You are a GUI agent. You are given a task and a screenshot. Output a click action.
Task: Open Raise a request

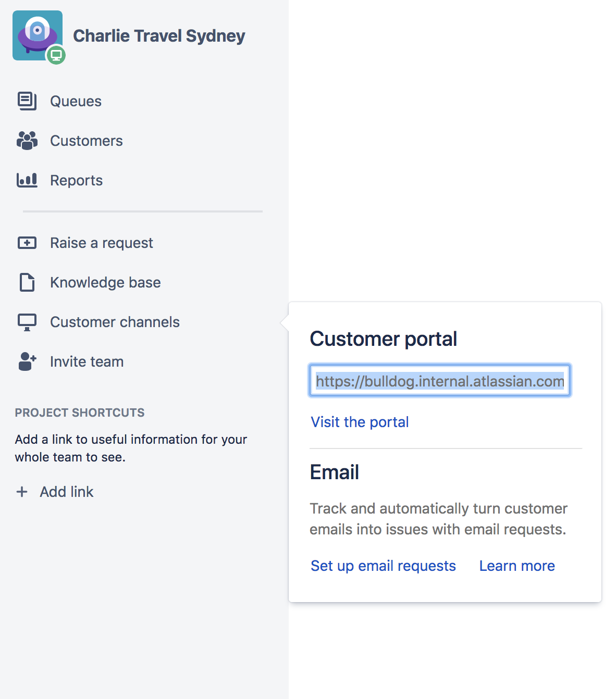(101, 243)
